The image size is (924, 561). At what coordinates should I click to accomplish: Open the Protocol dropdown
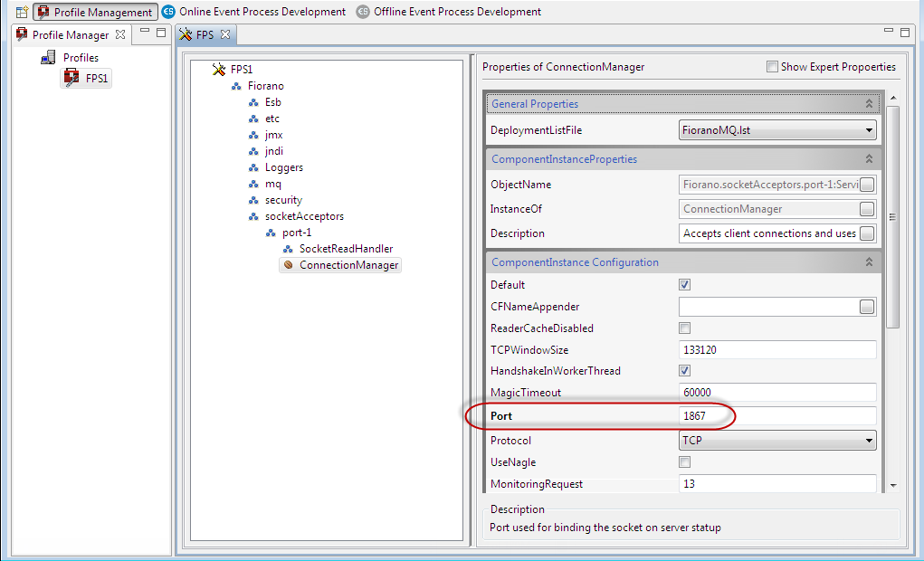(x=869, y=441)
